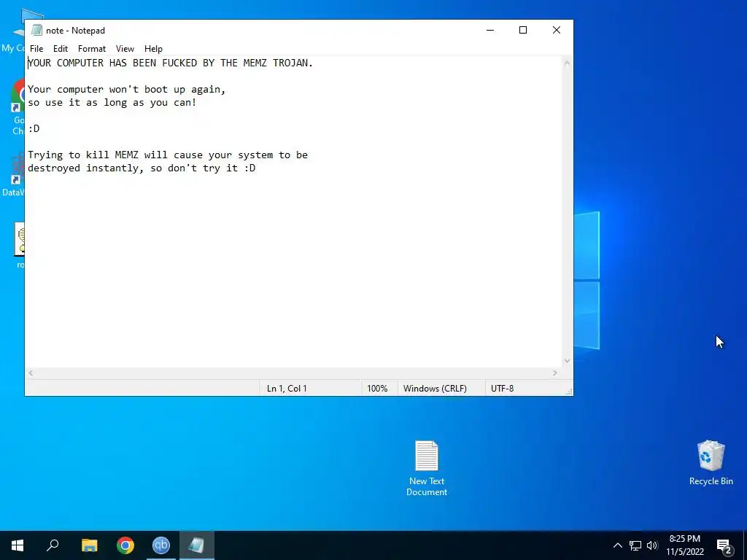This screenshot has height=560, width=747.
Task: Minimize the note - Notepad window
Action: 490,30
